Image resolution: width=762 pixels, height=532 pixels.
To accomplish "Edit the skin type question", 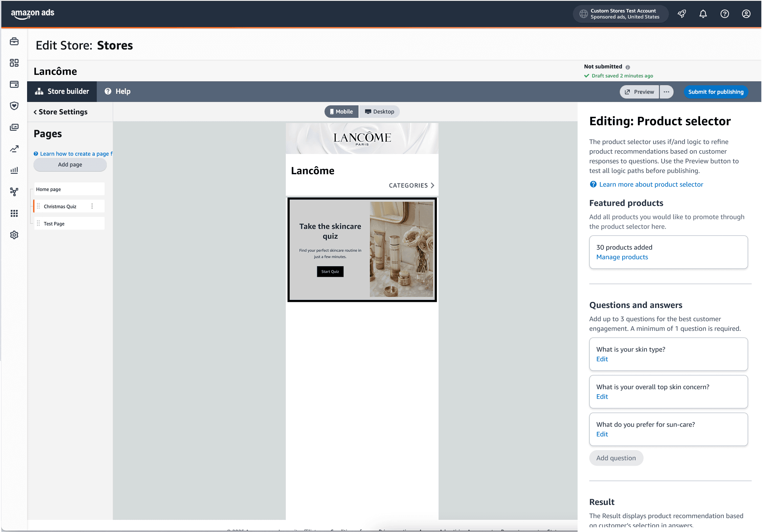I will [x=602, y=359].
